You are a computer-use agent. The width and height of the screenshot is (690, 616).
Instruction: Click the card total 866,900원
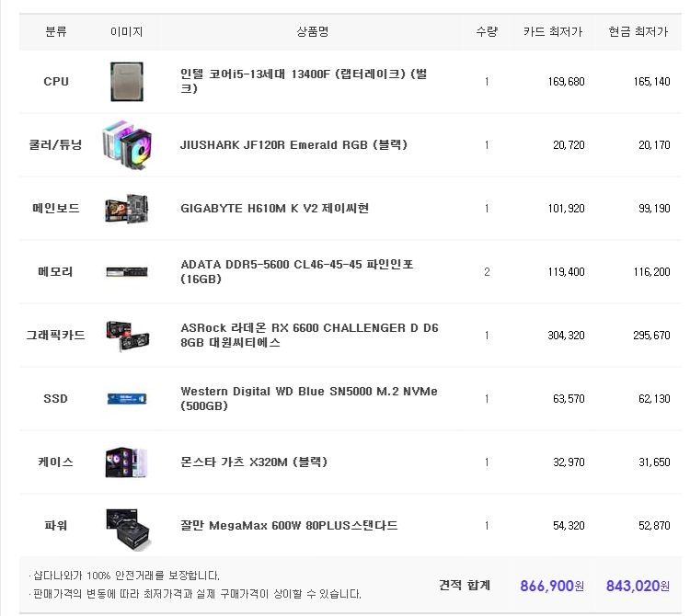point(552,586)
